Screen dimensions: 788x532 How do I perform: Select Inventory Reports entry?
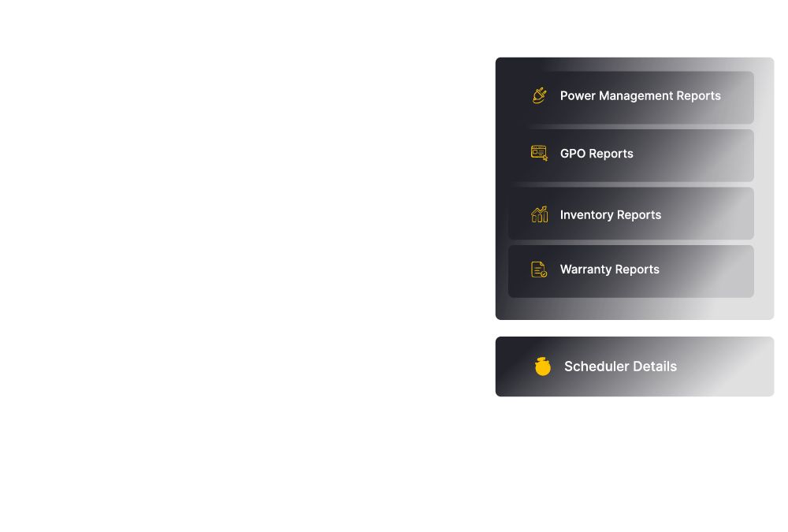630,214
